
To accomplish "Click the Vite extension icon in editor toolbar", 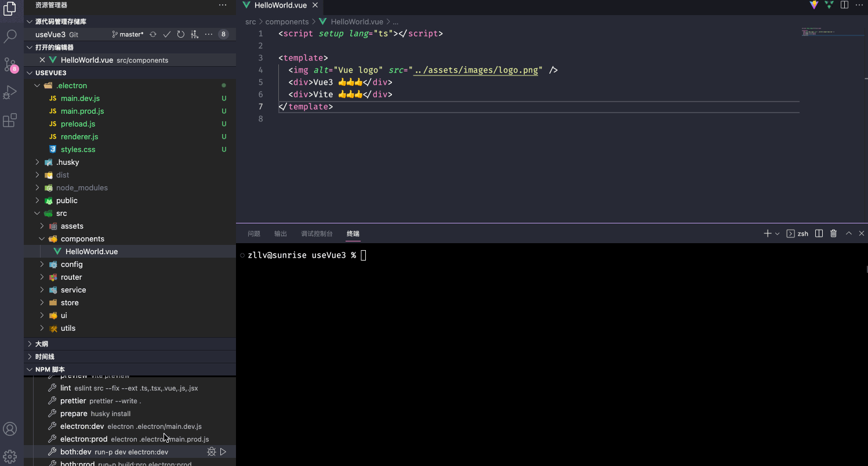I will coord(814,5).
